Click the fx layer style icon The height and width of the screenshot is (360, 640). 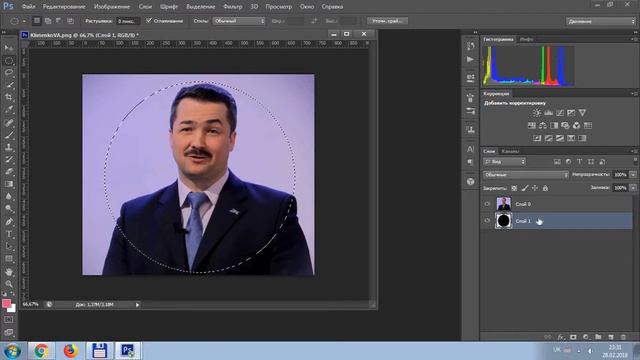(x=561, y=337)
